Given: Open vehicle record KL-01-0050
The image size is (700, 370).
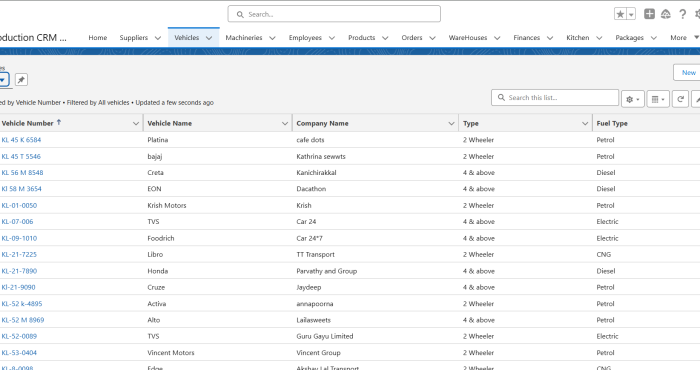Looking at the screenshot, I should point(19,205).
